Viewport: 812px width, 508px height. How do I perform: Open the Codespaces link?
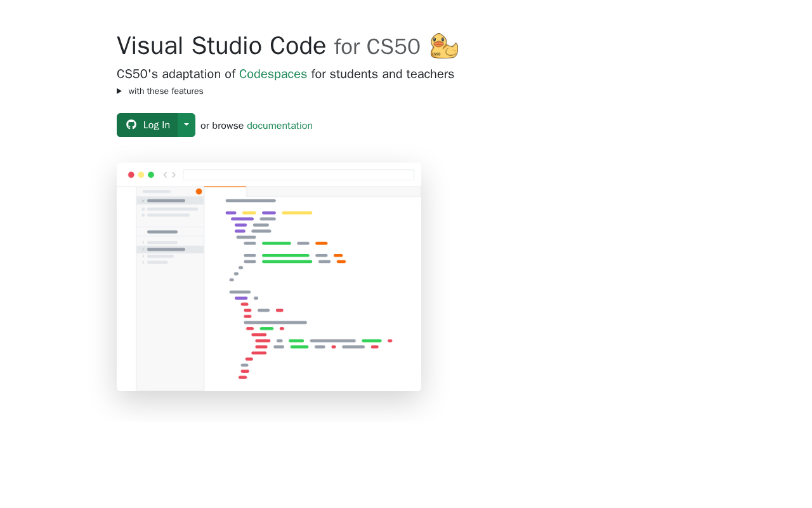click(x=273, y=74)
